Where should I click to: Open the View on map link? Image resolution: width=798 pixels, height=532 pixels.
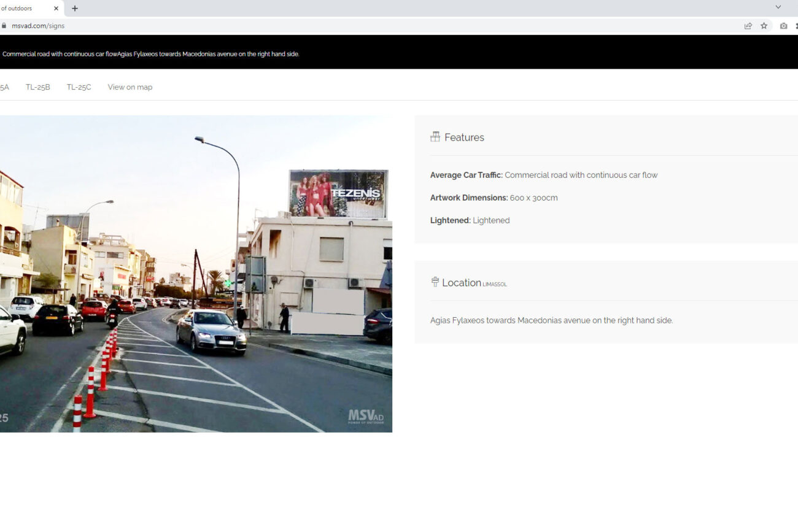(130, 87)
